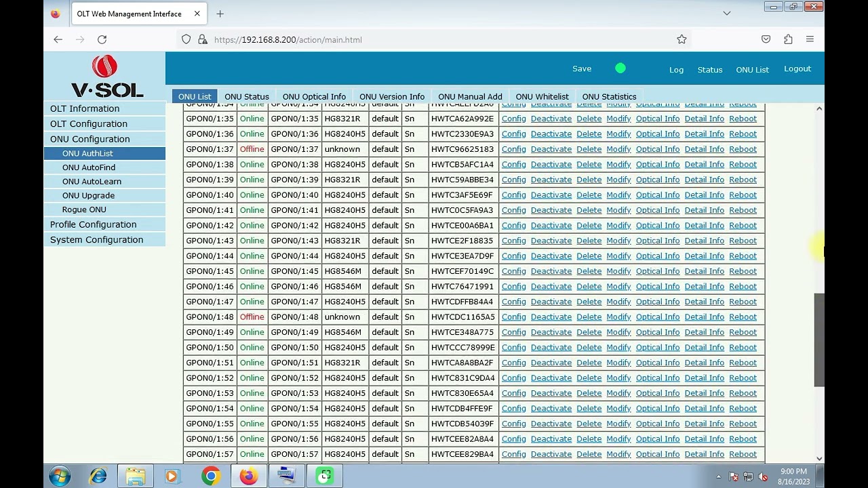The image size is (868, 488).
Task: Reload the page with the refresh icon
Action: click(x=102, y=39)
